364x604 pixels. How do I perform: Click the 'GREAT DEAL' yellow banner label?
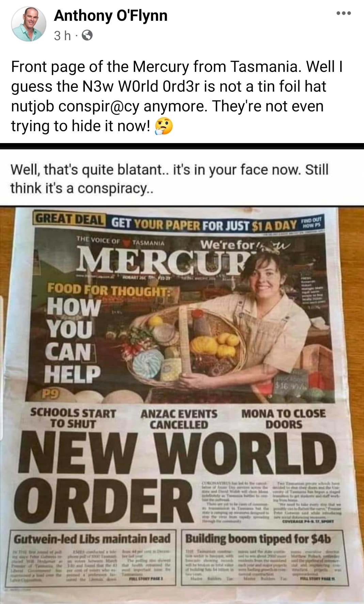click(68, 219)
